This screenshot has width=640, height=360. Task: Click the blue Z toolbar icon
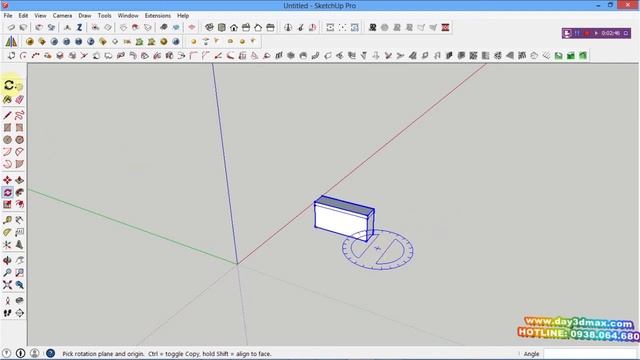(80, 27)
